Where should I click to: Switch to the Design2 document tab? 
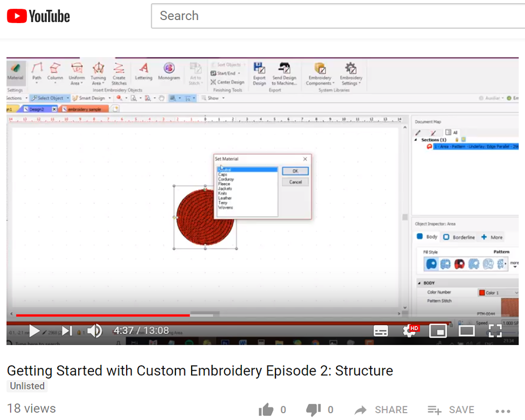36,109
